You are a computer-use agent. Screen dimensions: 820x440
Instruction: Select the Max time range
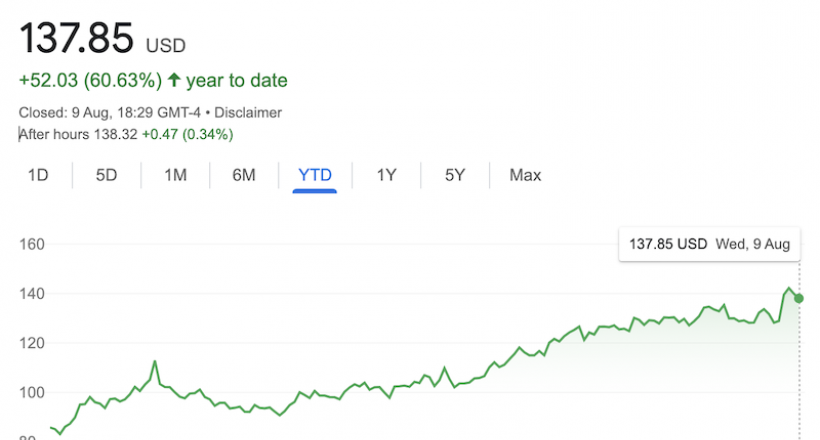pos(525,175)
